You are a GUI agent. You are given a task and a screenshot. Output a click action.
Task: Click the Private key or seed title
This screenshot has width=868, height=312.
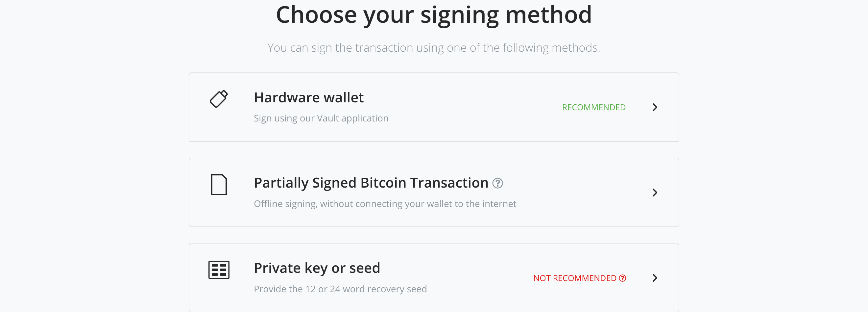click(317, 268)
